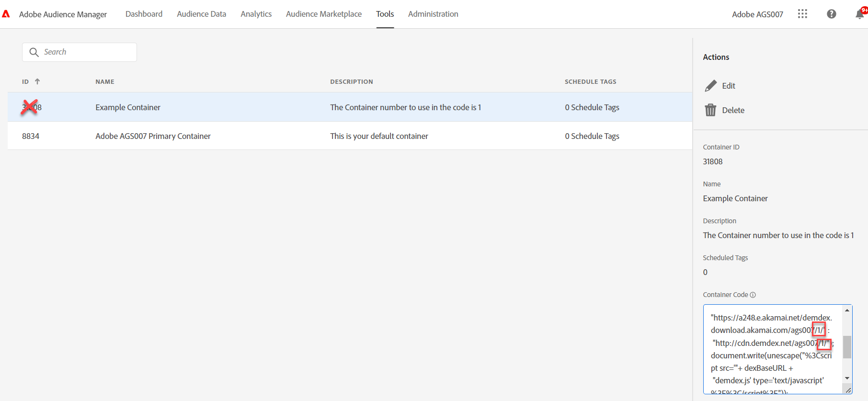Open the Adobe AGS007 account dropdown
This screenshot has height=401, width=868.
(757, 14)
